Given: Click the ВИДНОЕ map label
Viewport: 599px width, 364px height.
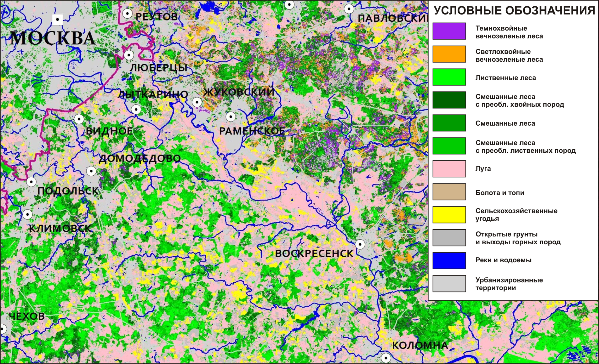Looking at the screenshot, I should [x=109, y=131].
